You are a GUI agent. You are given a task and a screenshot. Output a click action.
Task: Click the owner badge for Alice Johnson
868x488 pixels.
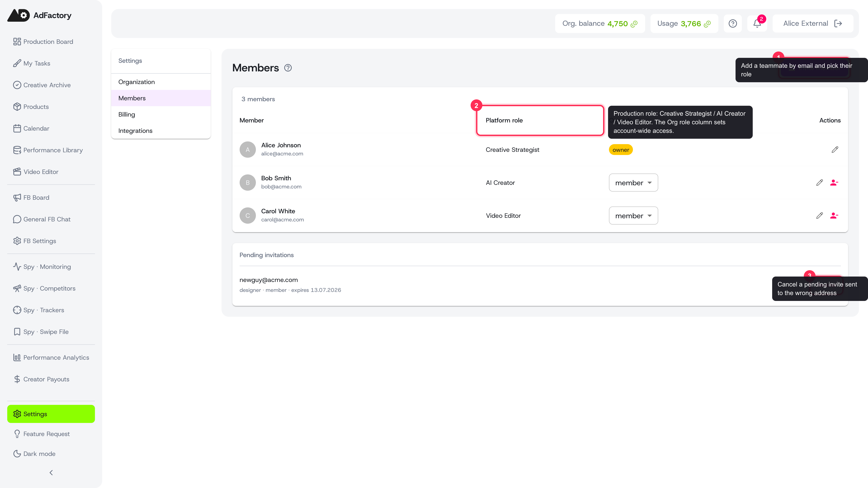pos(621,150)
